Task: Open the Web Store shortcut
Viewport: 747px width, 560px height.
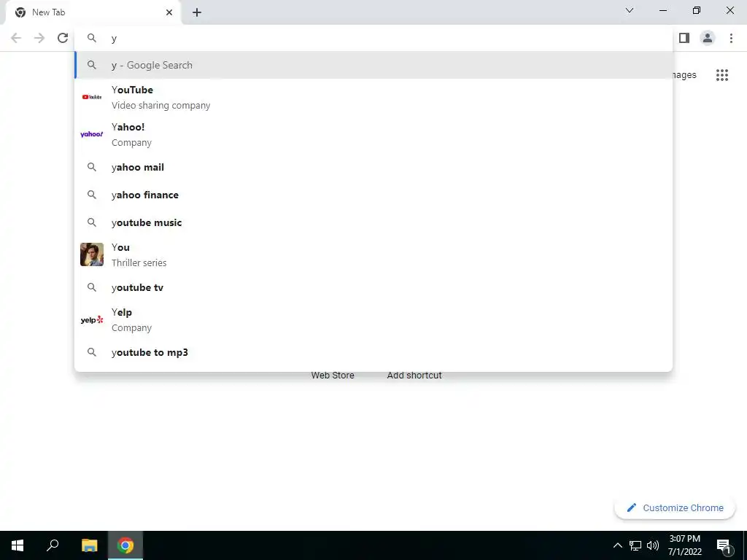Action: [333, 376]
